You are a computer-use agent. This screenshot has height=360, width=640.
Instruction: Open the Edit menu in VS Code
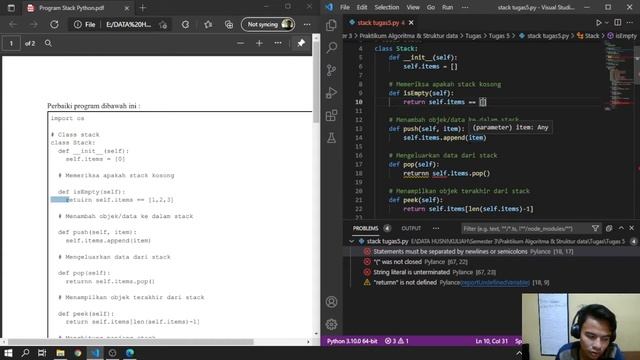point(362,7)
